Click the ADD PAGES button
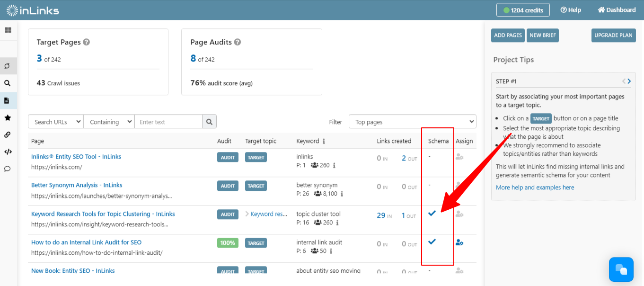The width and height of the screenshot is (644, 286). click(508, 36)
